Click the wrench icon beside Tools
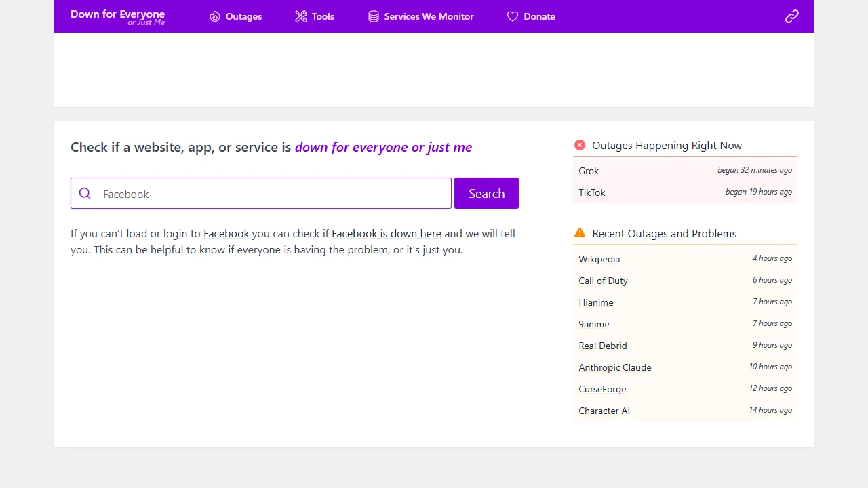The image size is (868, 488). click(301, 16)
